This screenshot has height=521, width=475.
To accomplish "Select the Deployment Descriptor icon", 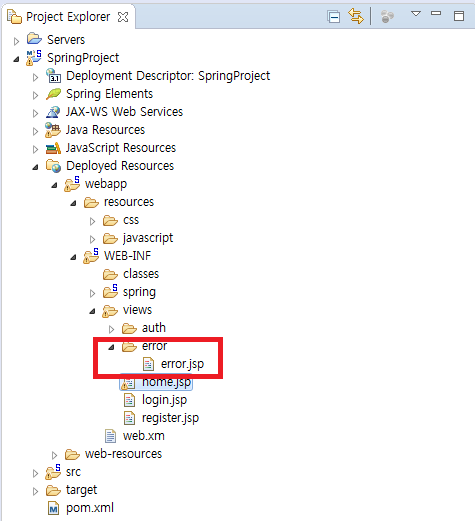I will click(x=53, y=76).
